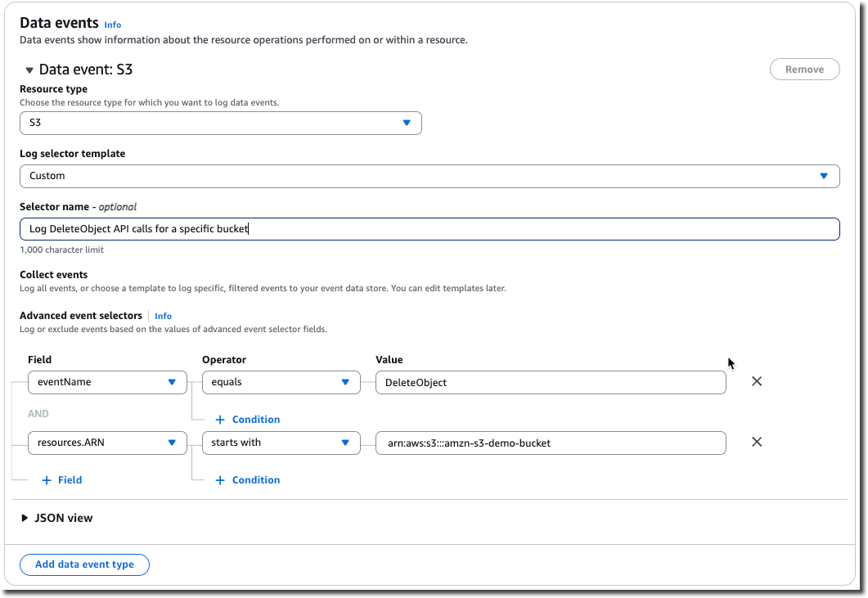Viewport: 868px width, 598px height.
Task: Click Add data event type
Action: (84, 564)
